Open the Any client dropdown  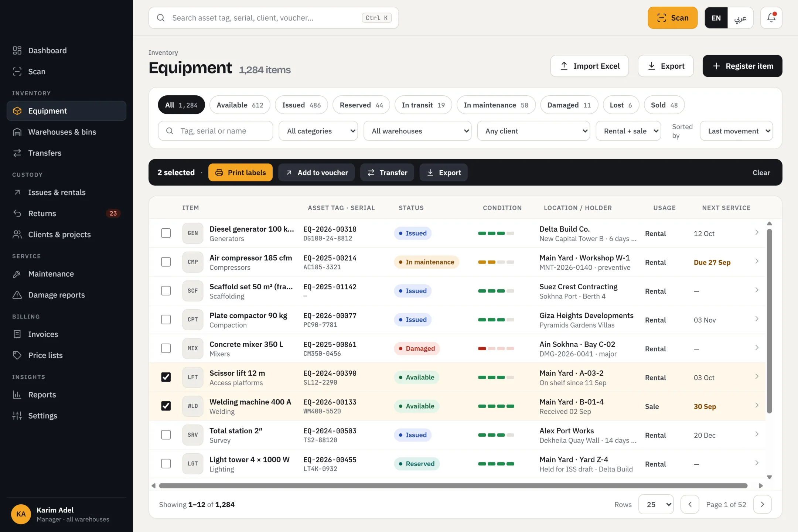coord(533,131)
